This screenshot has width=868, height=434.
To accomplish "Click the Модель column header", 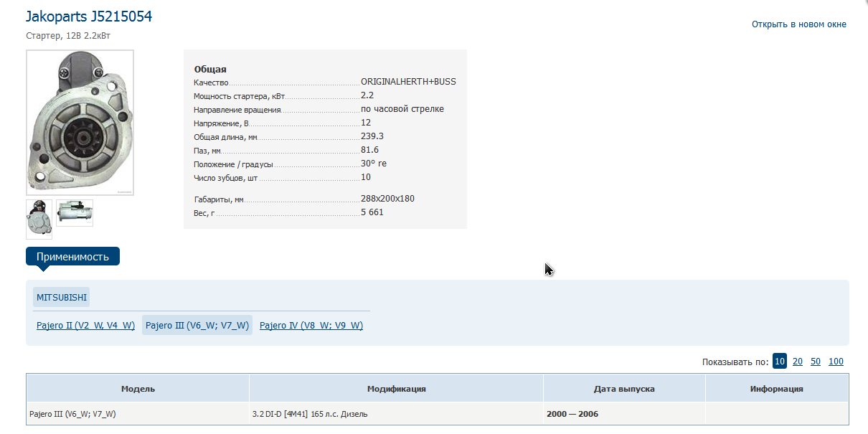I will click(138, 389).
